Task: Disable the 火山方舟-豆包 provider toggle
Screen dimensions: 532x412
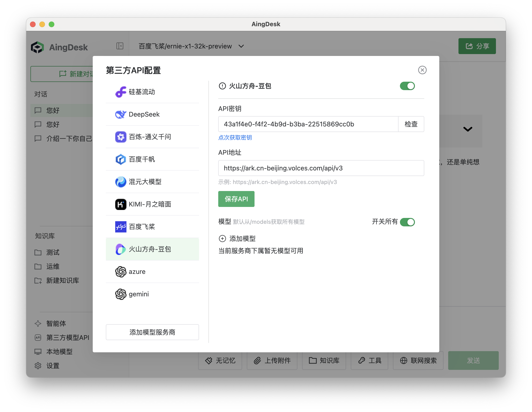Action: coord(407,86)
